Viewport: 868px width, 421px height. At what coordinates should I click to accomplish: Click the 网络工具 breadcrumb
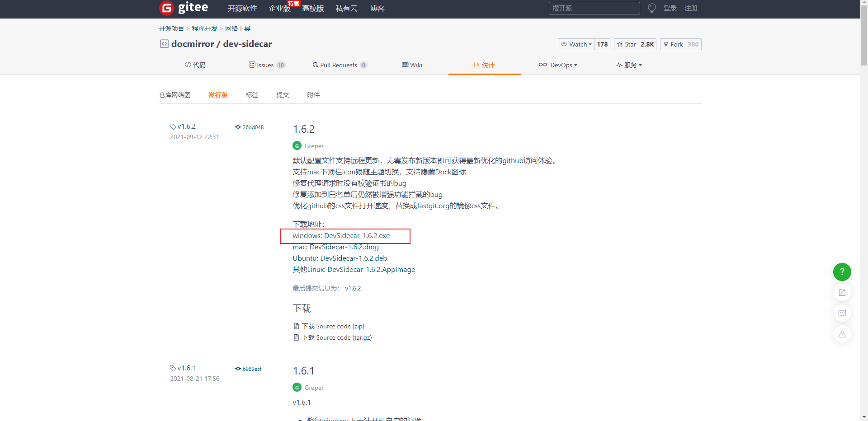coord(238,28)
